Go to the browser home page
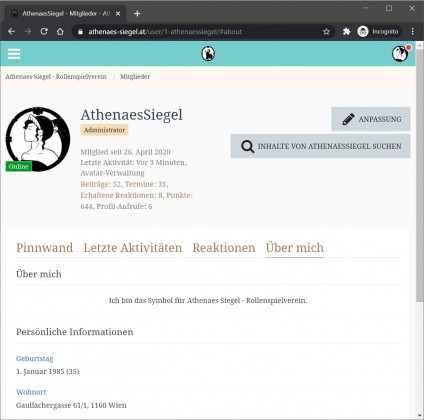The image size is (424, 420). pos(60,32)
